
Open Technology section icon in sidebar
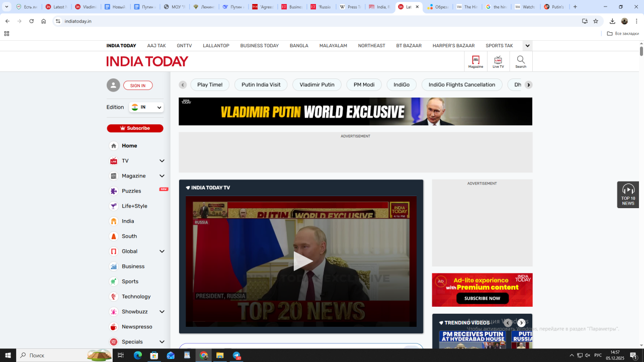click(114, 297)
